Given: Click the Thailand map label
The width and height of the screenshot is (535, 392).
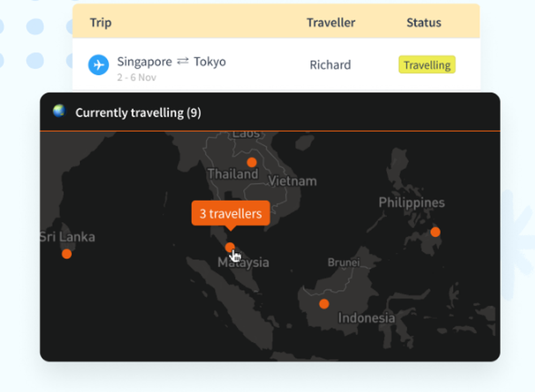Looking at the screenshot, I should coord(233,174).
